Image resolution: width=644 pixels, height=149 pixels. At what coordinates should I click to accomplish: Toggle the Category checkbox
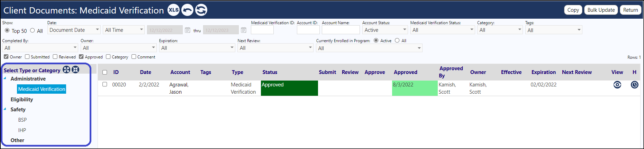[108, 57]
